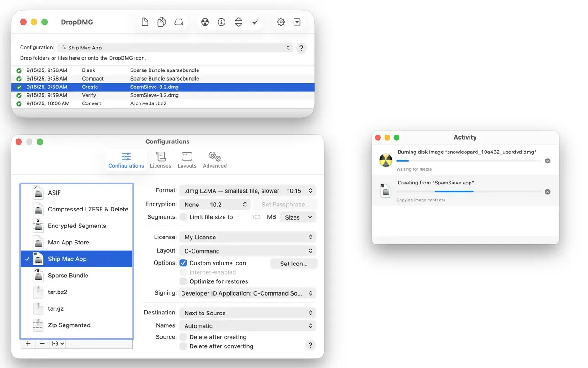Click the info icon in DropDMG toolbar
The height and width of the screenshot is (368, 588).
[x=221, y=22]
